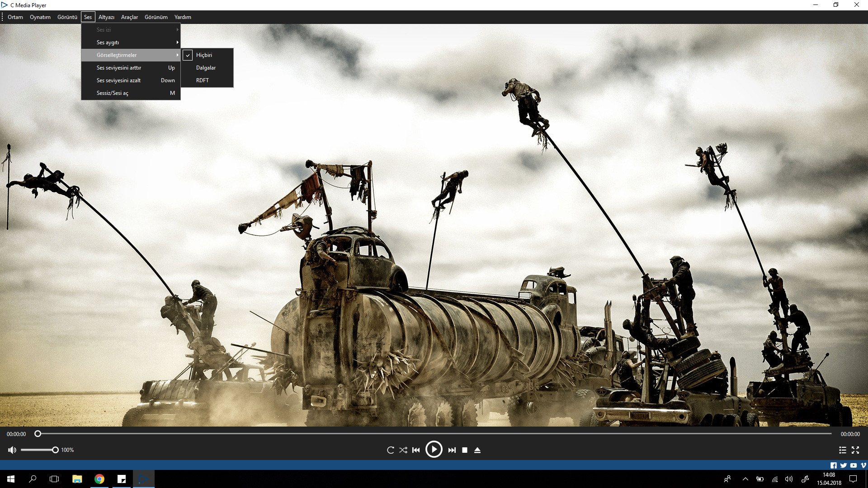The height and width of the screenshot is (488, 868).
Task: Open the playlist panel icon
Action: pos(843,450)
